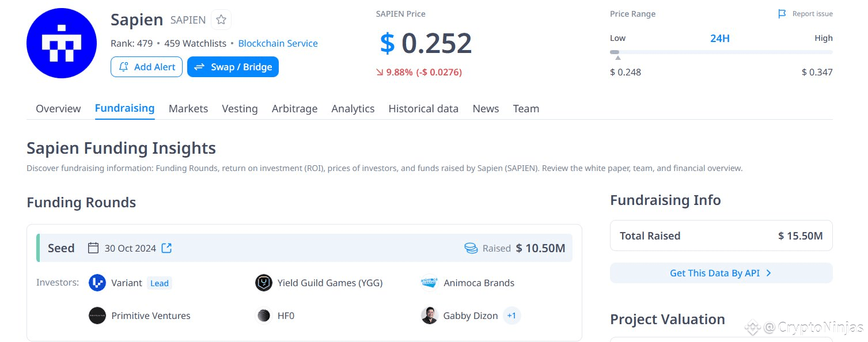
Task: Open the Seed round external link icon
Action: [x=166, y=248]
